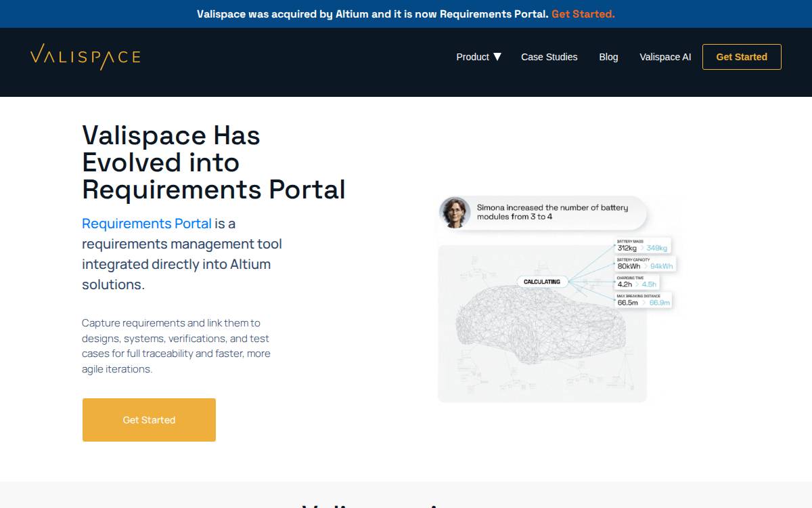Click Simona's avatar photo
Image resolution: width=812 pixels, height=508 pixels.
pos(455,212)
